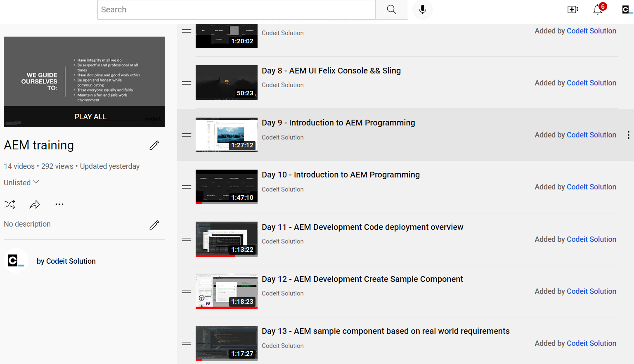The width and height of the screenshot is (634, 364).
Task: Open Codeit Solution channel next to Day 11
Action: [x=591, y=239]
